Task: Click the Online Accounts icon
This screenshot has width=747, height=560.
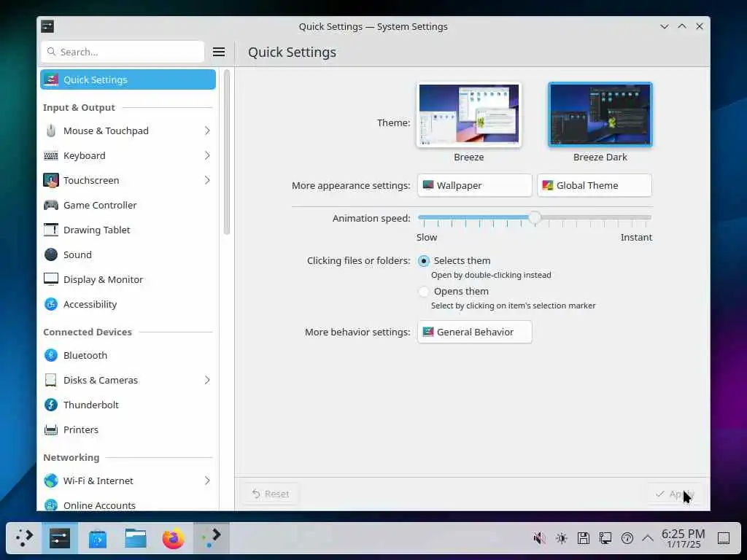Action: [x=51, y=505]
